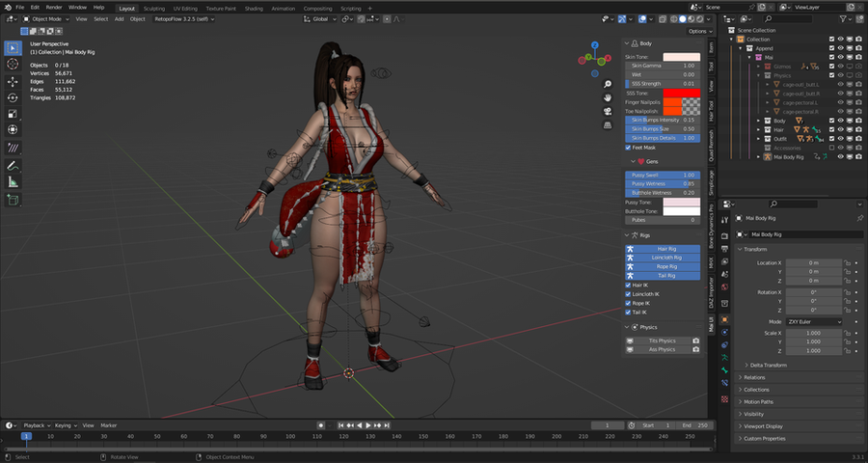Select the Rotate tool

tap(13, 97)
